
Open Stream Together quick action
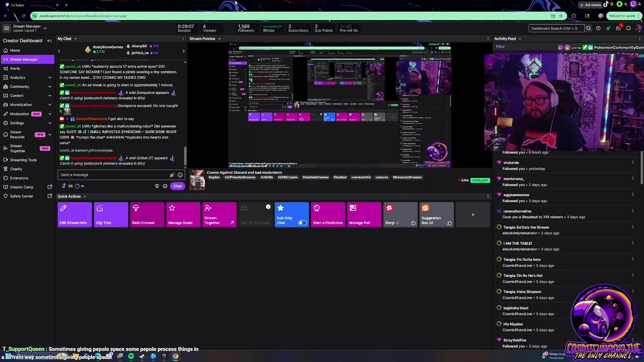(219, 215)
